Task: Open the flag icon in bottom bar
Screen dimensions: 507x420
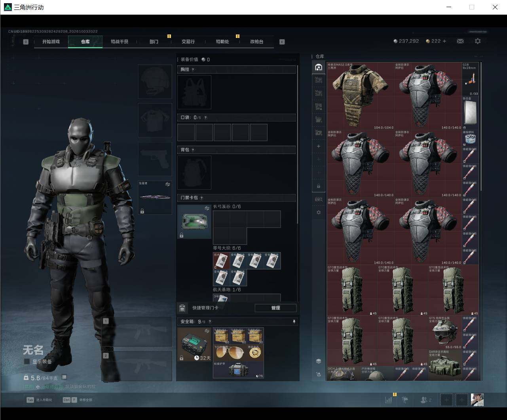Action: tap(405, 400)
